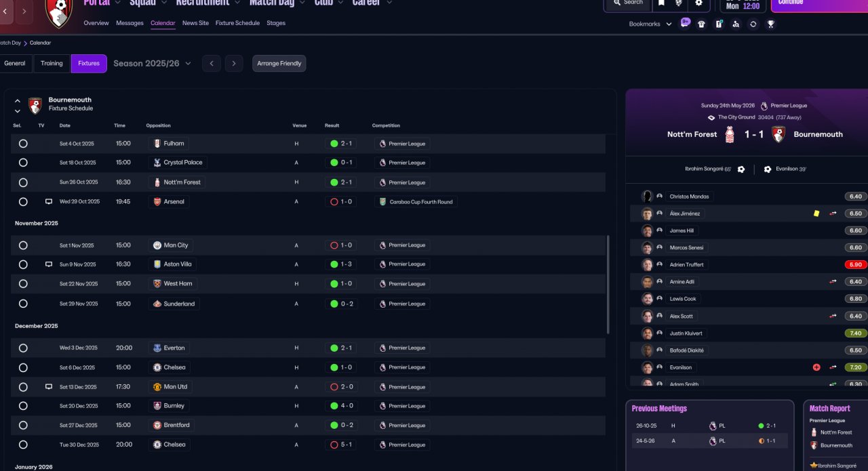Viewport: 868px width, 471px height.
Task: Click the substitution arrows icon on Amine Adli row
Action: pyautogui.click(x=833, y=281)
